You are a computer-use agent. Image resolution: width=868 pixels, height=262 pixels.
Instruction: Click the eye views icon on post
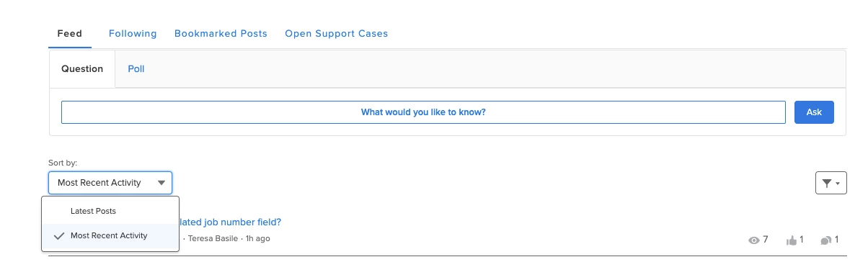coord(754,240)
